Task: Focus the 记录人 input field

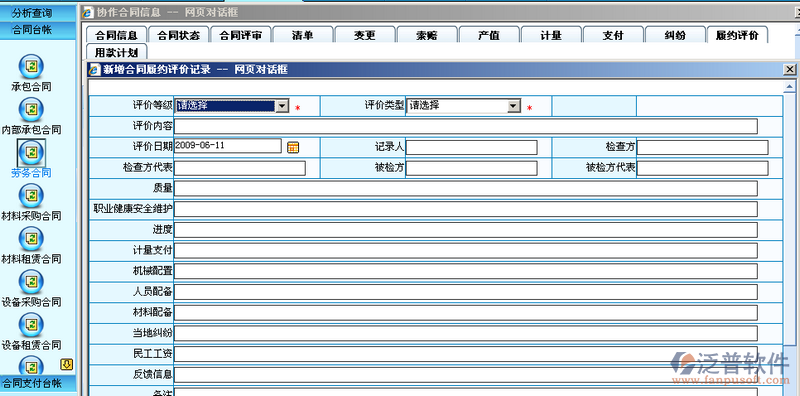Action: (471, 147)
